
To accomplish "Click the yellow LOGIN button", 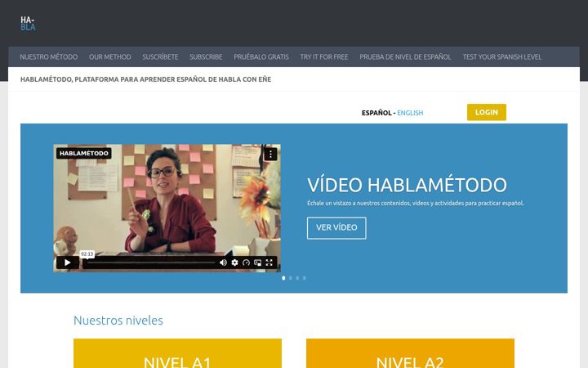I will (x=487, y=112).
